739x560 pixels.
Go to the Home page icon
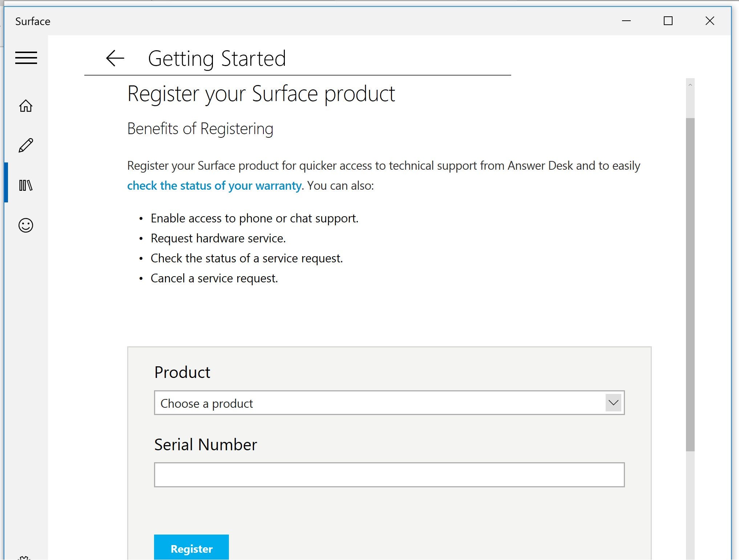click(x=26, y=106)
